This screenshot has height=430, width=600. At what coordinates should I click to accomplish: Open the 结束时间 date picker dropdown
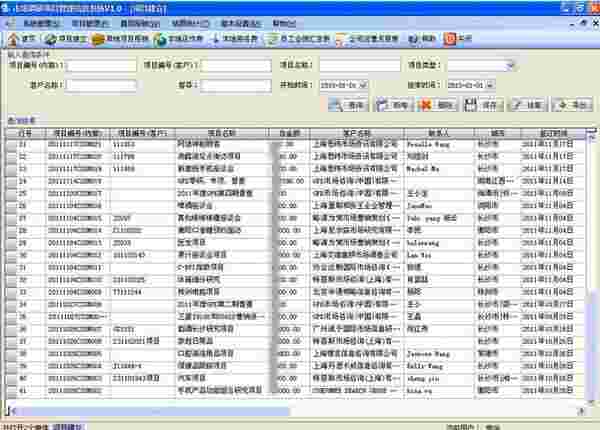tap(490, 85)
